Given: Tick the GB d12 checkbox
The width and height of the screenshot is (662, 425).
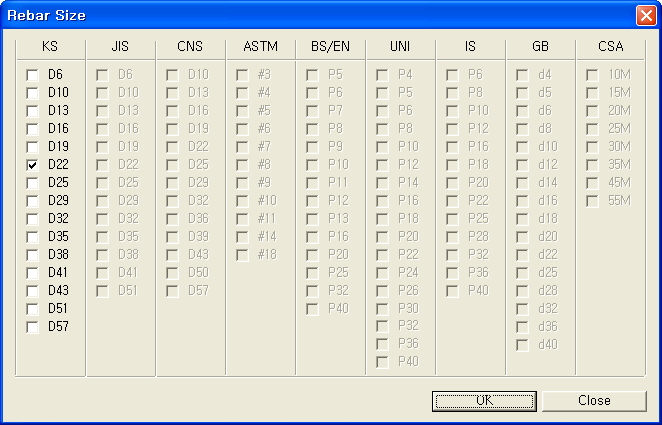Looking at the screenshot, I should click(522, 165).
